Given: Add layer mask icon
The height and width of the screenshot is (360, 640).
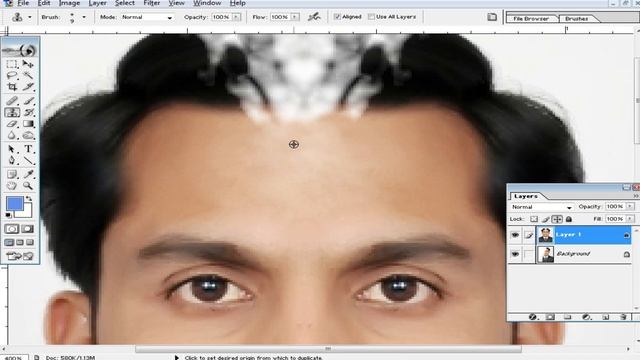Looking at the screenshot, I should pyautogui.click(x=550, y=317).
